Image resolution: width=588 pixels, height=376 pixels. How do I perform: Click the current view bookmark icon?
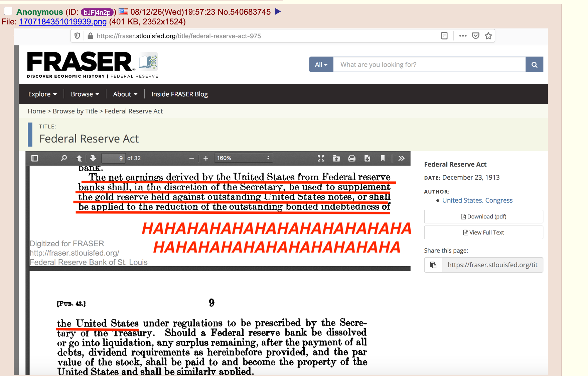(x=383, y=158)
